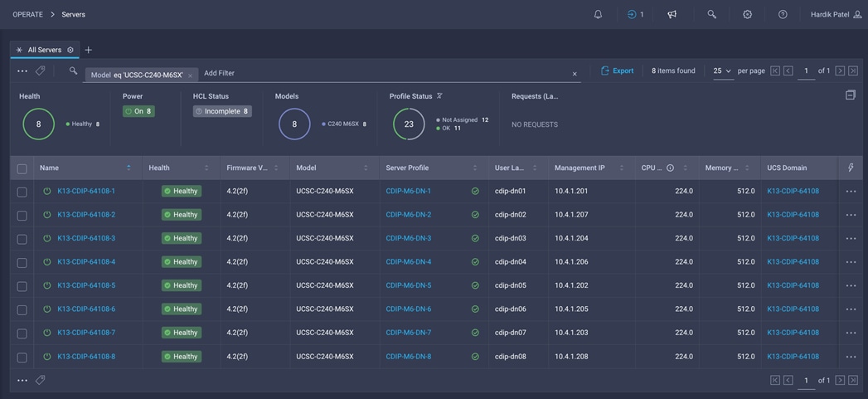Check the box for K13-CDIP-64108-4
The image size is (868, 399).
(x=22, y=263)
